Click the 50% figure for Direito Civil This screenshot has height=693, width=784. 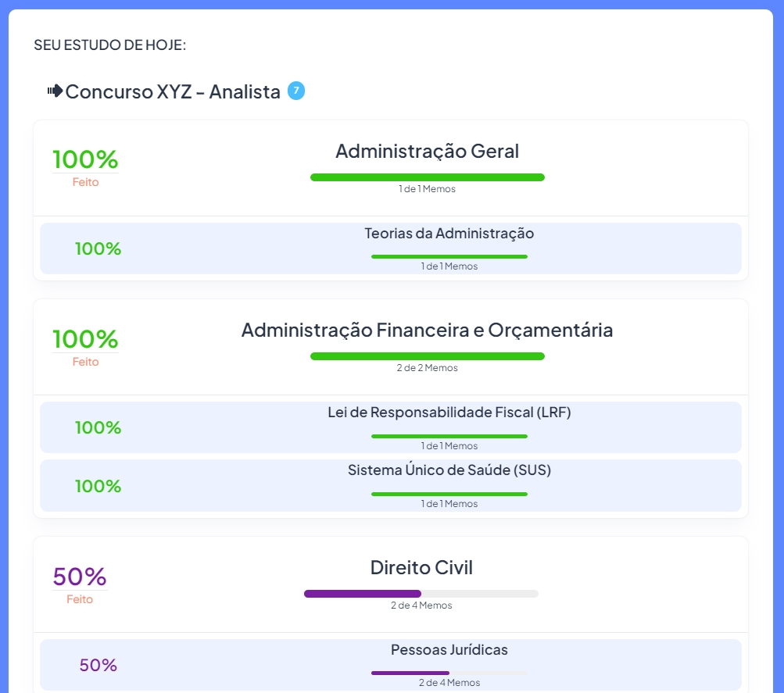(80, 577)
